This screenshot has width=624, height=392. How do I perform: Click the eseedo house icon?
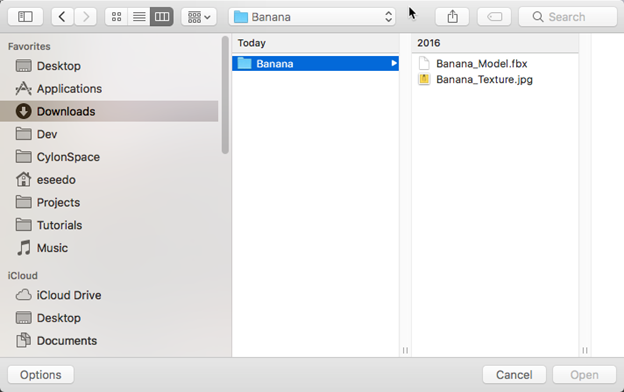pos(23,179)
